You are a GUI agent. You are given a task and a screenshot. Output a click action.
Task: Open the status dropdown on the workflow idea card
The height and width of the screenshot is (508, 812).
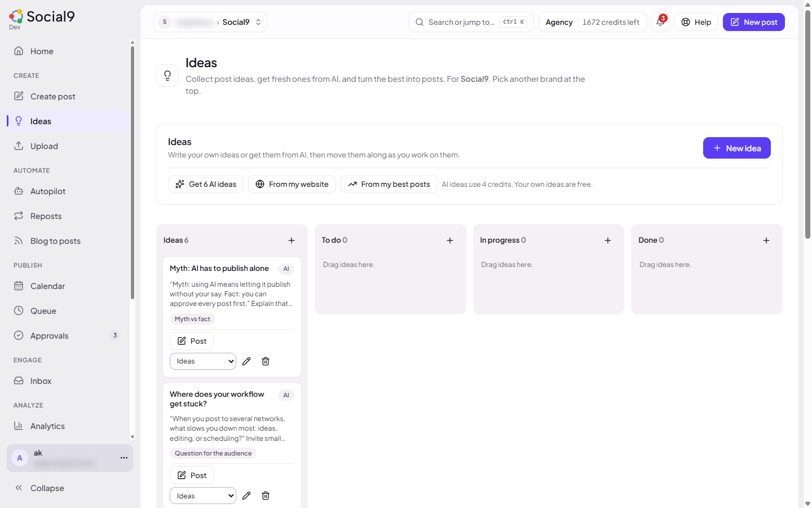(203, 496)
